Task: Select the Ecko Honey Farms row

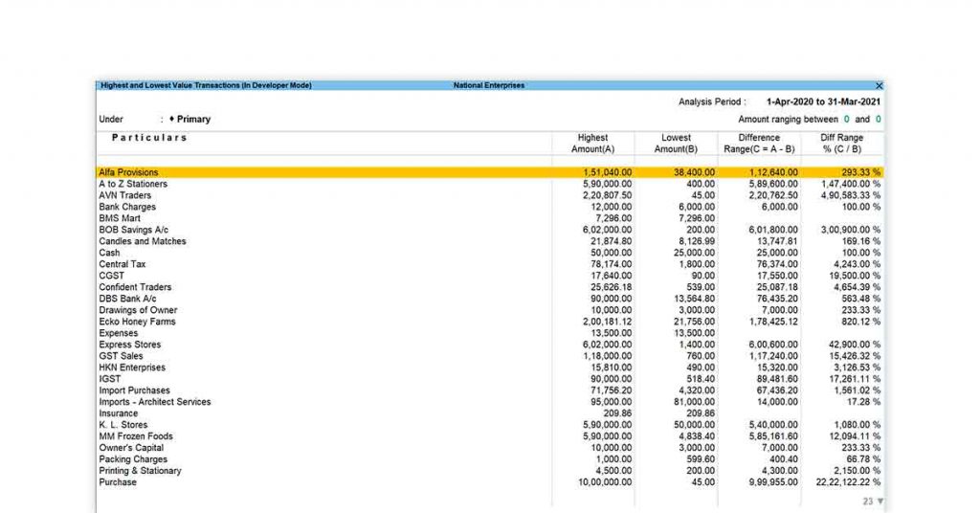Action: 137,322
